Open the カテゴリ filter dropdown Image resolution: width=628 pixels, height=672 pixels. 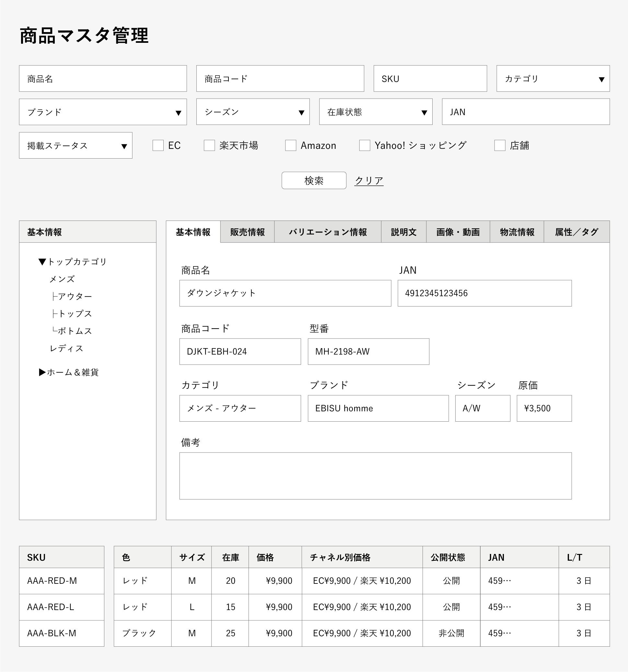point(553,79)
